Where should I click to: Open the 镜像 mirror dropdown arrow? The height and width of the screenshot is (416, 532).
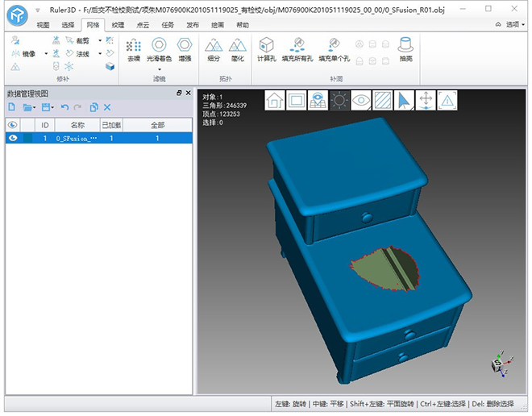(46, 53)
